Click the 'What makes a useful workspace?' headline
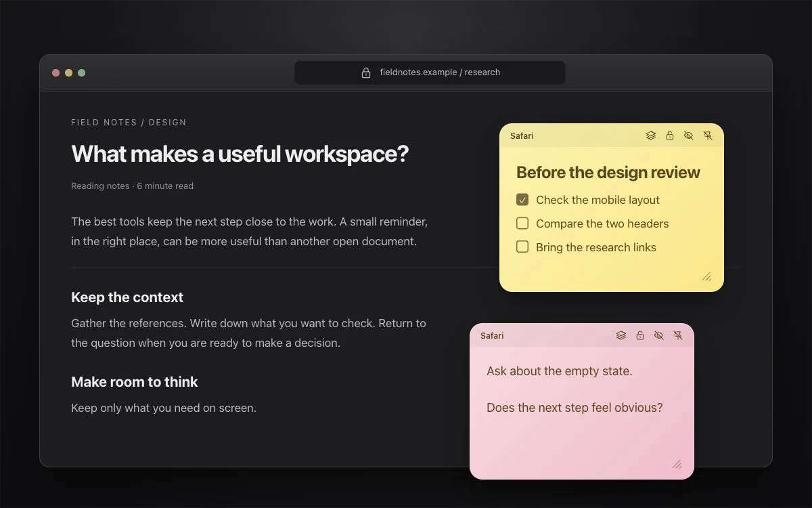The image size is (812, 508). [240, 154]
